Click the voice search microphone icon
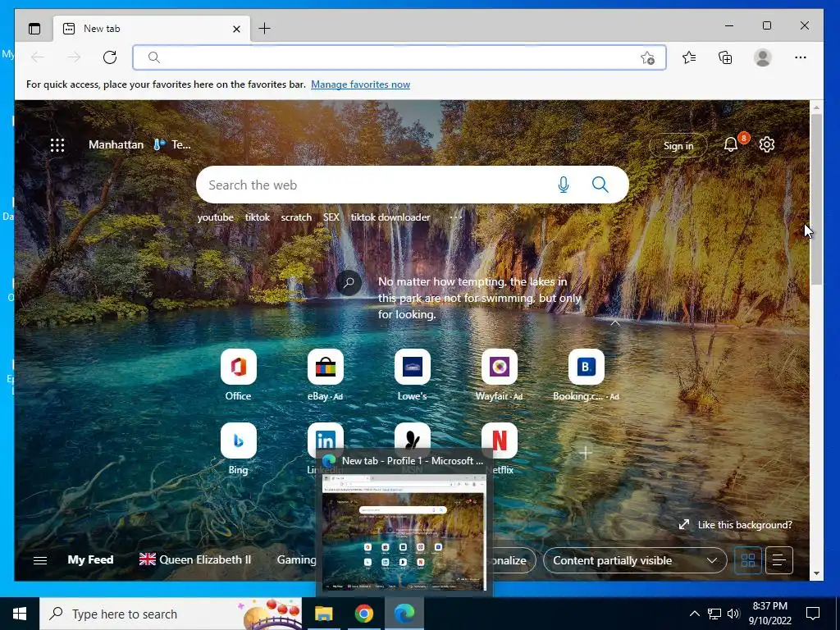The image size is (840, 630). pyautogui.click(x=563, y=185)
